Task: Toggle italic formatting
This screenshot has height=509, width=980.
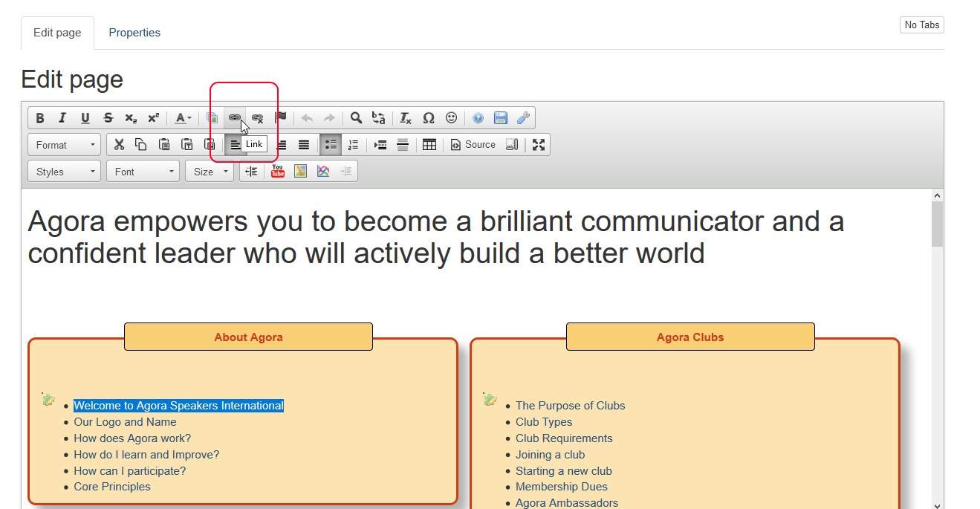Action: (62, 118)
